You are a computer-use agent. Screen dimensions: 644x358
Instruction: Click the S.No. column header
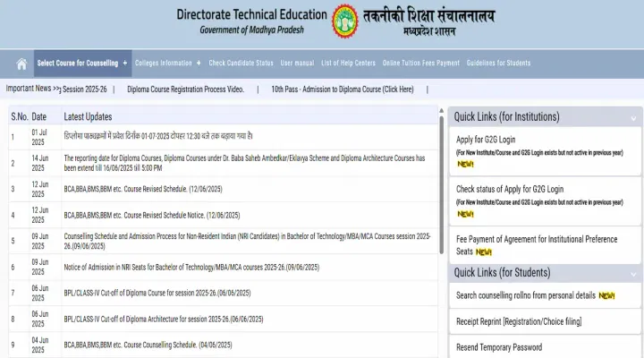click(20, 116)
